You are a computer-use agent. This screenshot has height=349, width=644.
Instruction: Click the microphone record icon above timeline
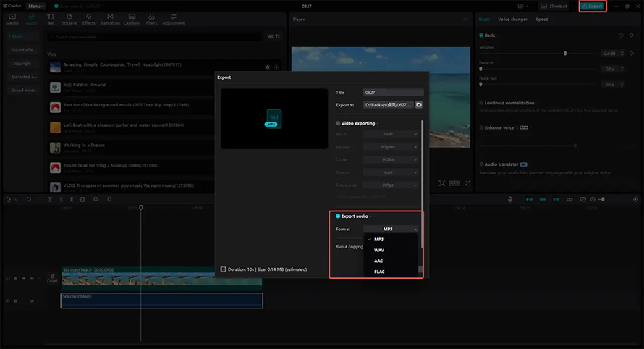click(x=509, y=199)
